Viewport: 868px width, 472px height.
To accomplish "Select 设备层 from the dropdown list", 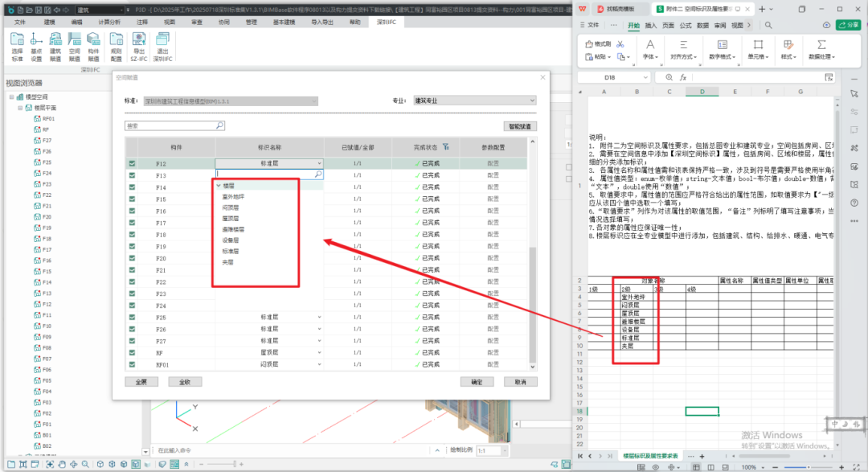I will (x=231, y=240).
